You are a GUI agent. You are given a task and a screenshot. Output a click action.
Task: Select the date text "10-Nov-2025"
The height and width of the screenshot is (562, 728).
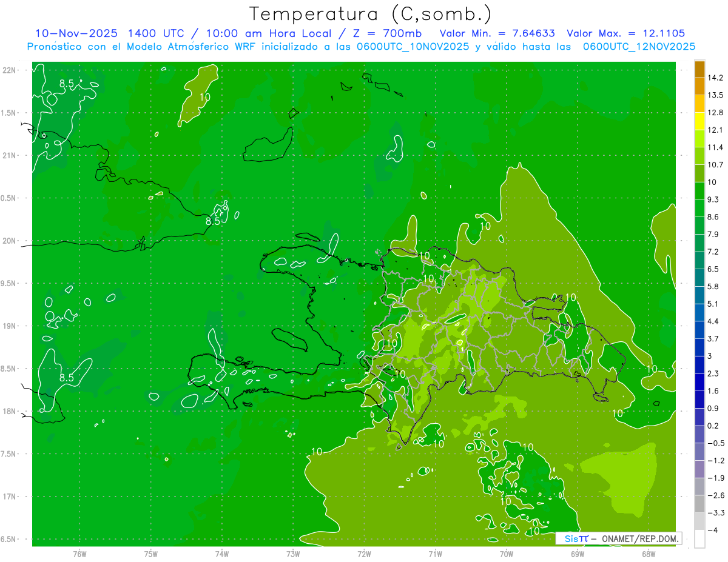76,33
